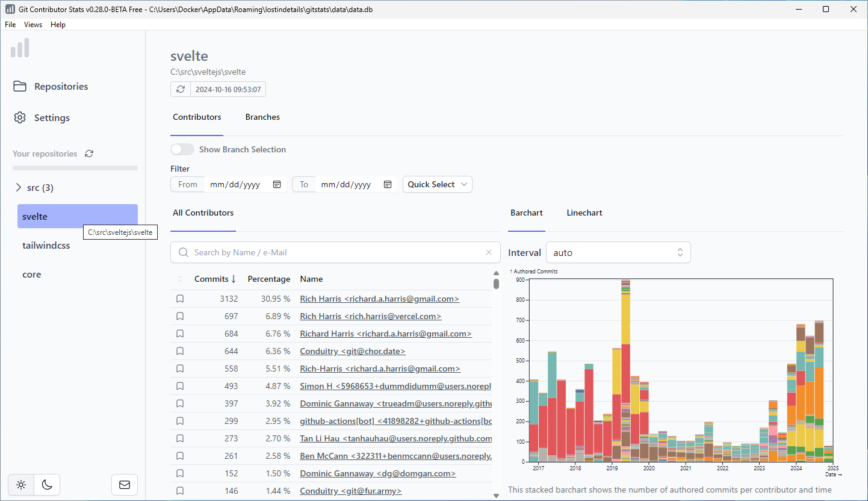Sort by the Percentage column header

[269, 279]
